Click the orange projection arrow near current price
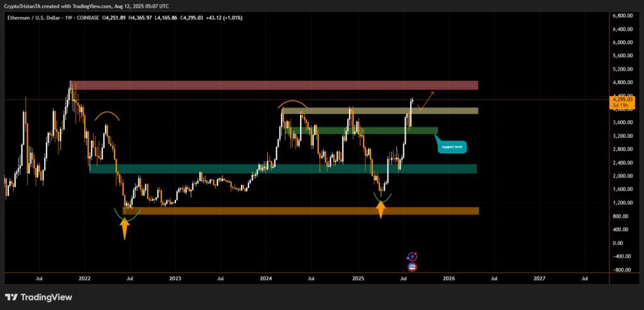Image resolution: width=644 pixels, height=310 pixels. pos(425,101)
